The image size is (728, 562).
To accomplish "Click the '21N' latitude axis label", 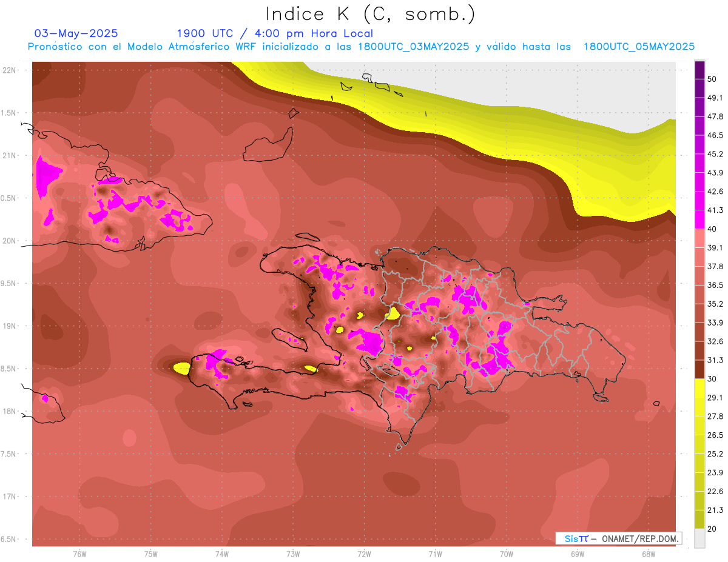I will [9, 155].
